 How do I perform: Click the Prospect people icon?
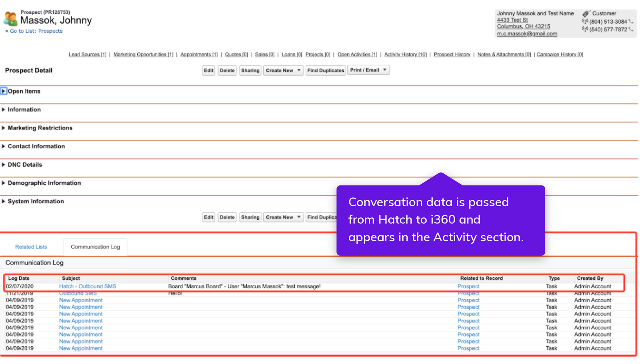click(x=10, y=18)
